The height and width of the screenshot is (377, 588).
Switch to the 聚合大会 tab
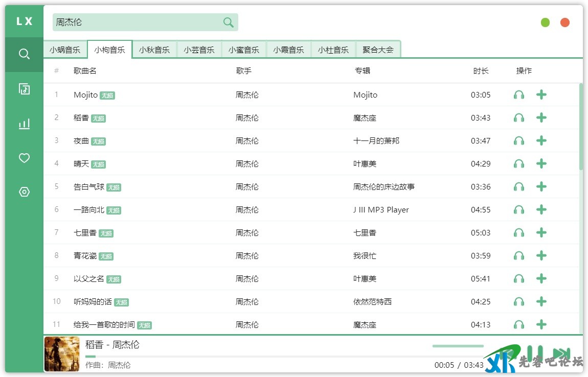pyautogui.click(x=378, y=50)
